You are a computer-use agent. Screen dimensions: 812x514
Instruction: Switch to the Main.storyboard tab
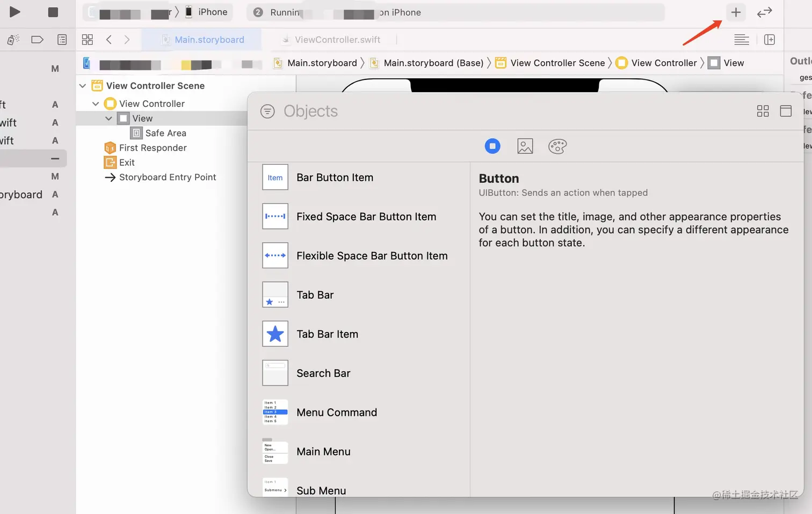click(202, 40)
